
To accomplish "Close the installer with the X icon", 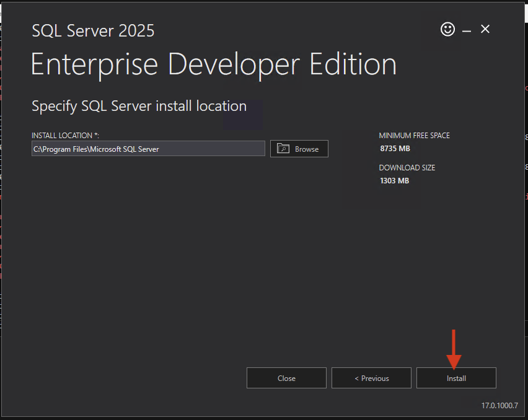I will (x=485, y=29).
